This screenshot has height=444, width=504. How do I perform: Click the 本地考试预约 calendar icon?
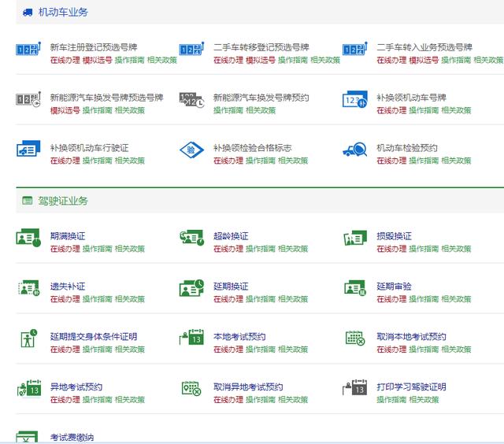point(191,337)
